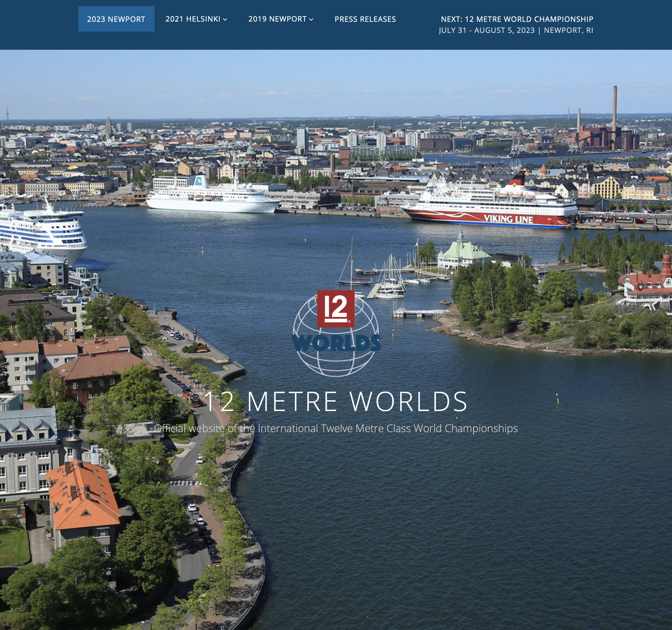Click the red 12 square logo icon
672x630 pixels.
pyautogui.click(x=336, y=308)
